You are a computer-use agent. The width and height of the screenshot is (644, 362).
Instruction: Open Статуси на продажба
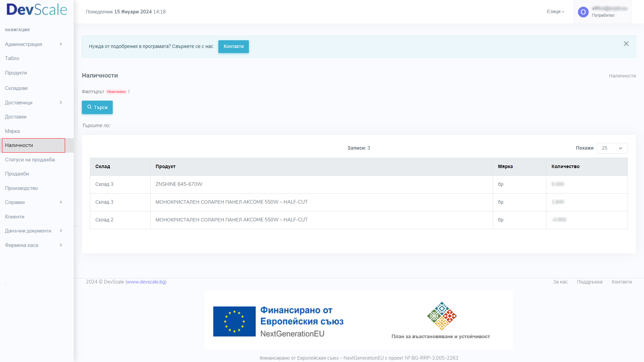coord(30,160)
